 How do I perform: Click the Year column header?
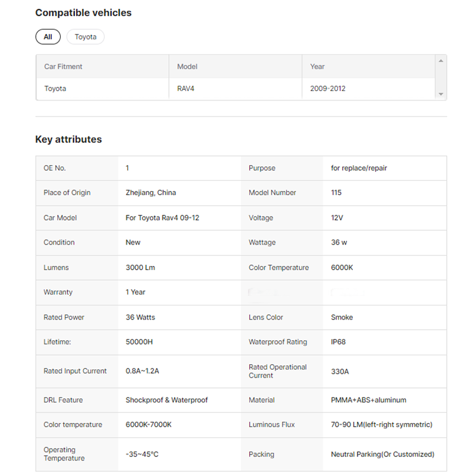(x=317, y=67)
